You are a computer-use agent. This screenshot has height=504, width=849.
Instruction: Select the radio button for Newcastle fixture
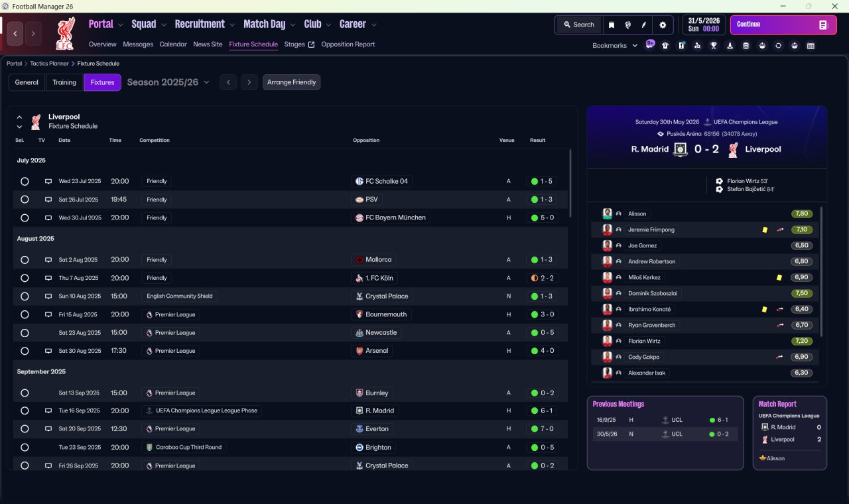[x=25, y=333]
